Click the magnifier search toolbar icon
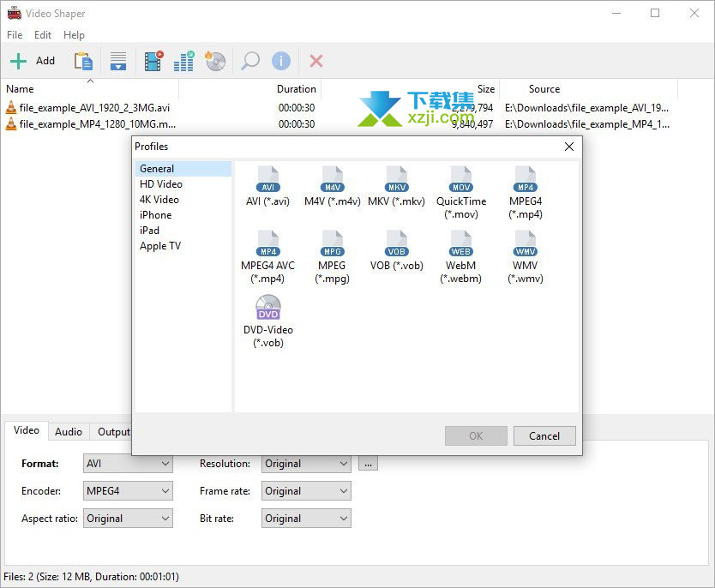 [x=249, y=61]
